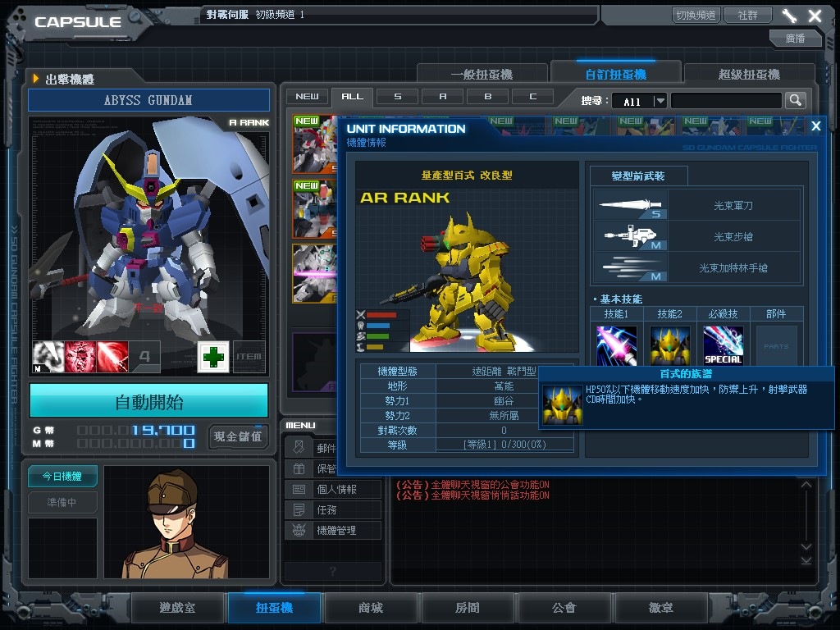Image resolution: width=840 pixels, height=630 pixels.
Task: Click the search text input field
Action: pyautogui.click(x=727, y=100)
